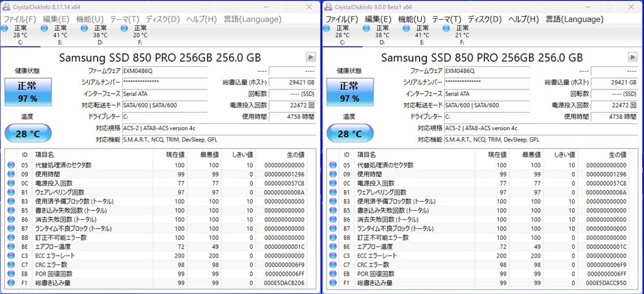The height and width of the screenshot is (294, 644).
Task: Open 機能(U) menu in 9.0.0 Beta1 window
Action: coord(411,20)
